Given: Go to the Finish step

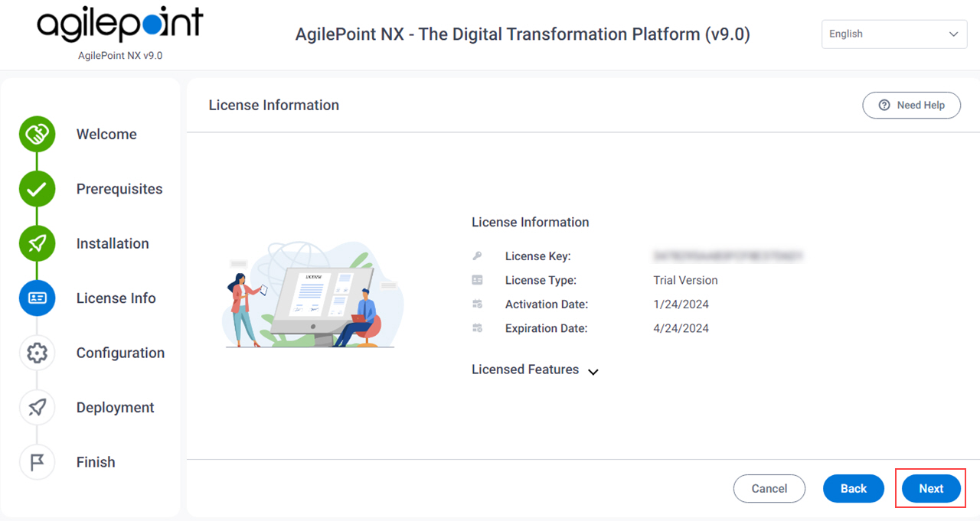Looking at the screenshot, I should point(96,462).
